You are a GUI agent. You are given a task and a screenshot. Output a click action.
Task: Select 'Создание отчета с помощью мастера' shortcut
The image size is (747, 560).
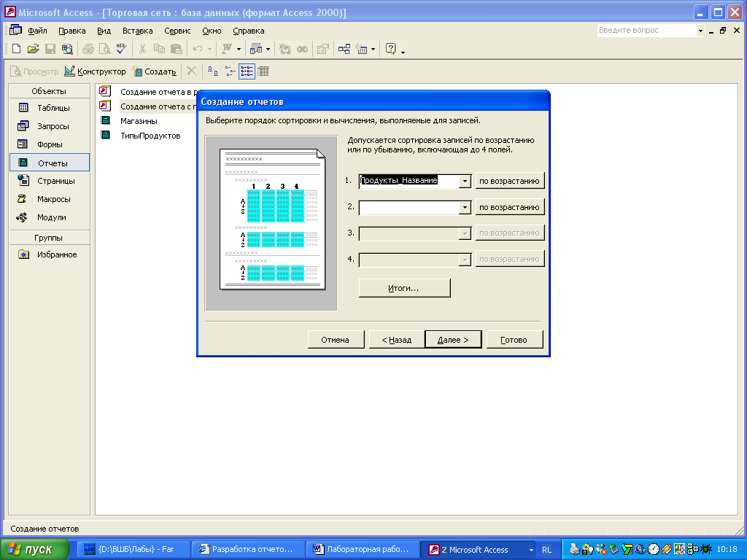pyautogui.click(x=147, y=106)
